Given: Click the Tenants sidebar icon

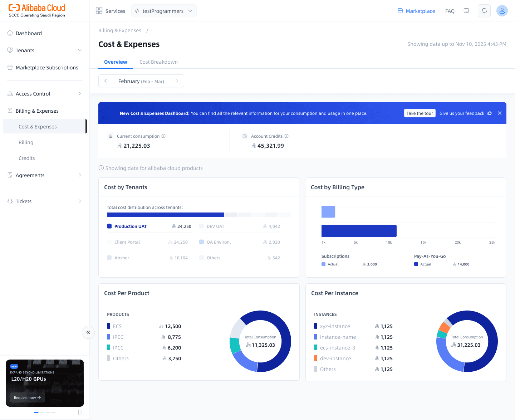Looking at the screenshot, I should click(10, 50).
